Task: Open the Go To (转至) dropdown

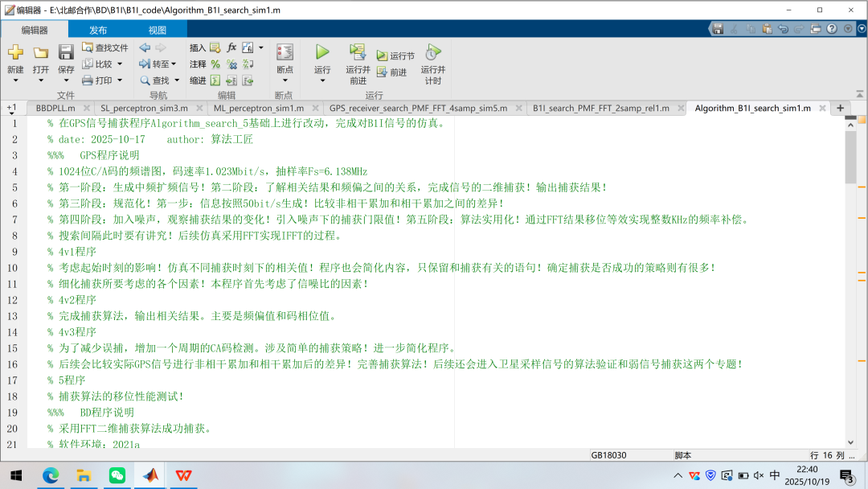Action: coord(174,64)
